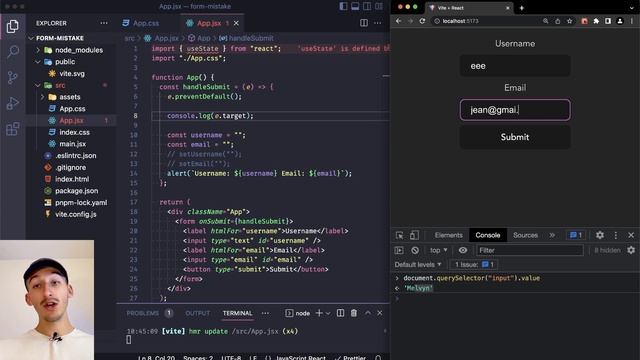Open the browser extensions puzzle icon

click(596, 21)
